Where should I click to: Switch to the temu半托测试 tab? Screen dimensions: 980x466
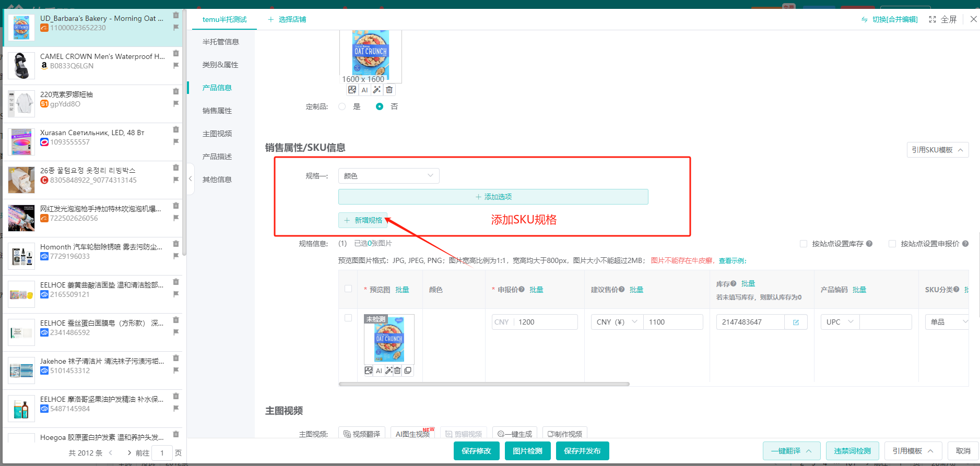coord(225,19)
